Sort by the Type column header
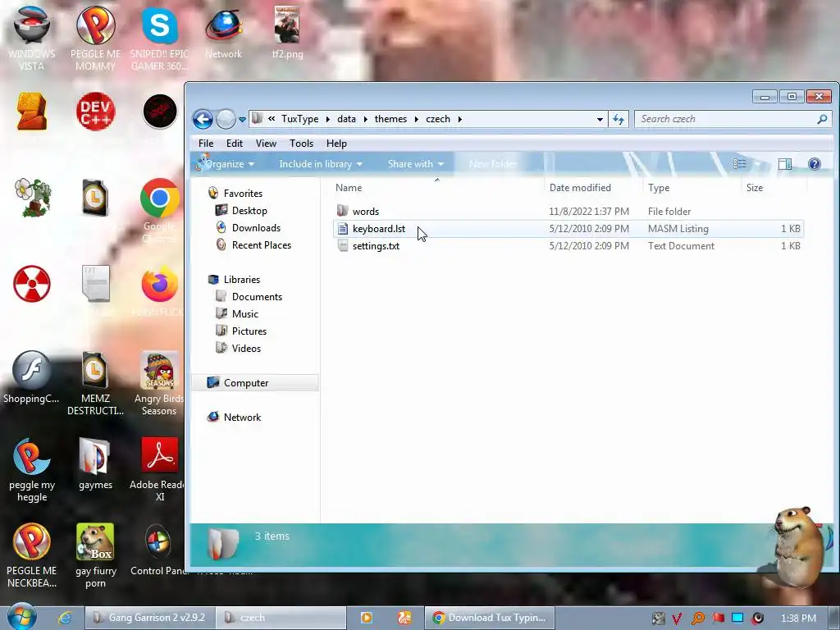Image resolution: width=840 pixels, height=630 pixels. (691, 188)
